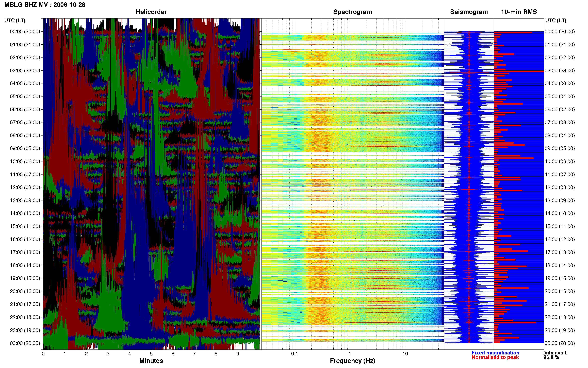The image size is (588, 368).
Task: Select '06:00 (02:00)' on the left time axis
Action: pyautogui.click(x=25, y=110)
